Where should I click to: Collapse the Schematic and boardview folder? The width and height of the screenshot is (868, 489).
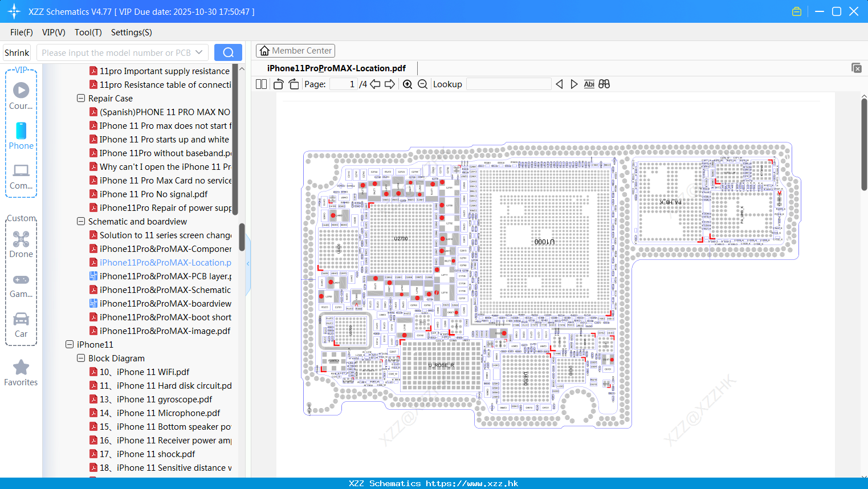(x=81, y=221)
